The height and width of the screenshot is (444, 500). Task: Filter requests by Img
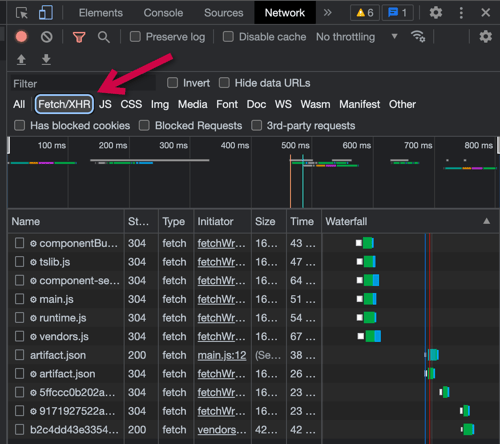tap(160, 105)
